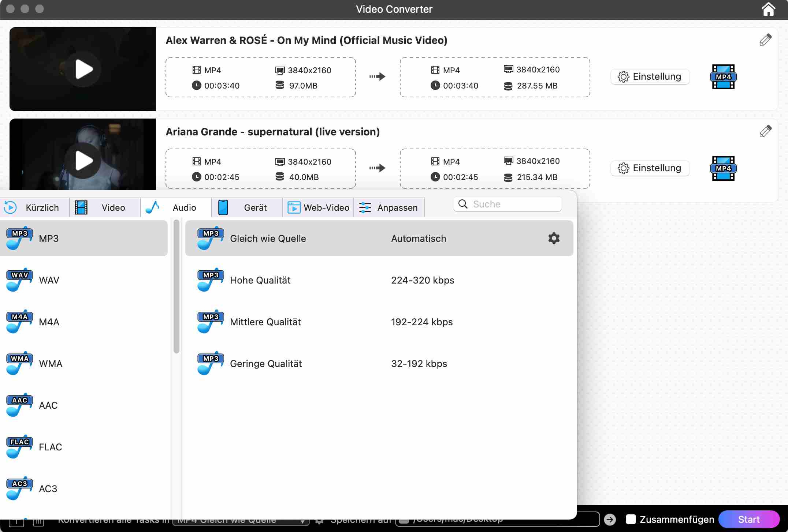Open settings for Gleich wie Quelle preset
The height and width of the screenshot is (532, 788).
click(554, 238)
